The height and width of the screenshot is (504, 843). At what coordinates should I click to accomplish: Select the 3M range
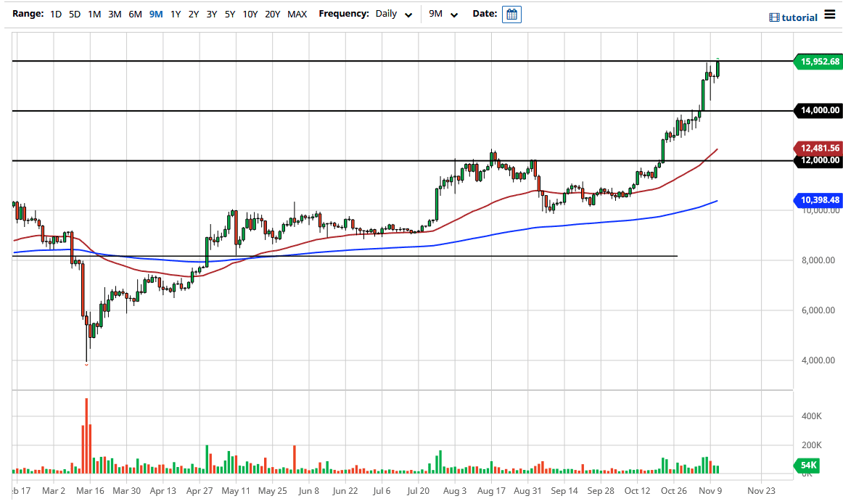114,13
